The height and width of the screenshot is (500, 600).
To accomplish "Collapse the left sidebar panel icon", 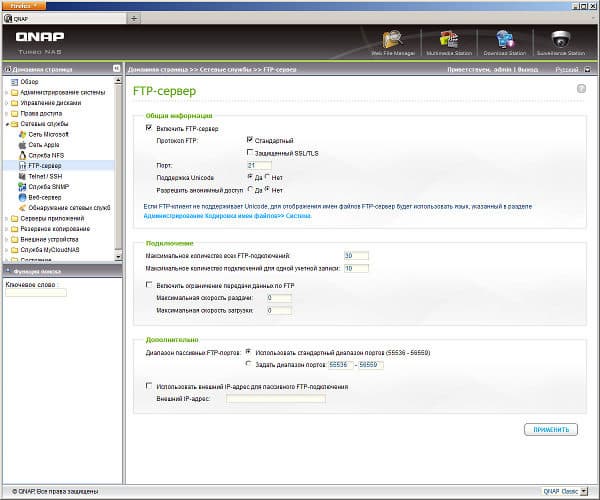I will coord(117,68).
